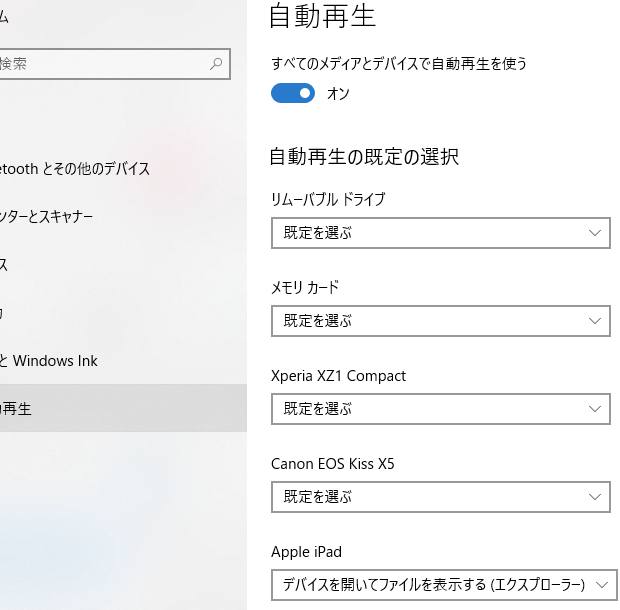Turn off the 自動再生 toggle switch
The height and width of the screenshot is (610, 620).
(x=292, y=93)
